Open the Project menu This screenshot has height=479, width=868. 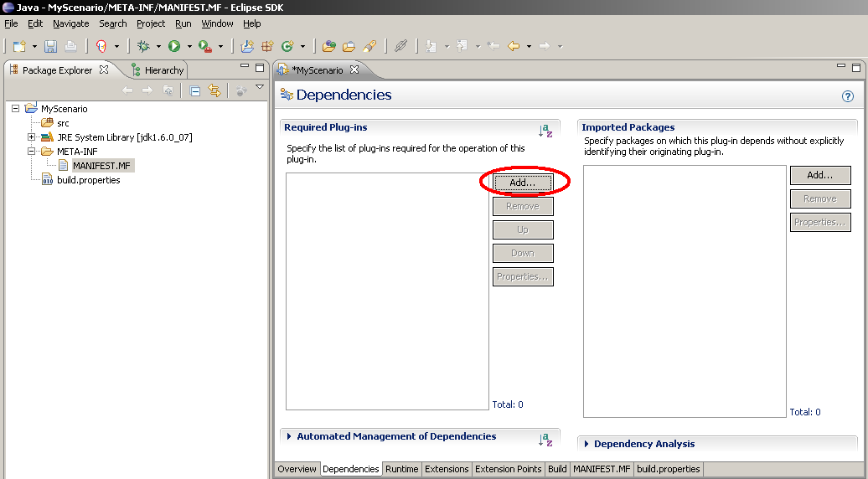point(151,23)
